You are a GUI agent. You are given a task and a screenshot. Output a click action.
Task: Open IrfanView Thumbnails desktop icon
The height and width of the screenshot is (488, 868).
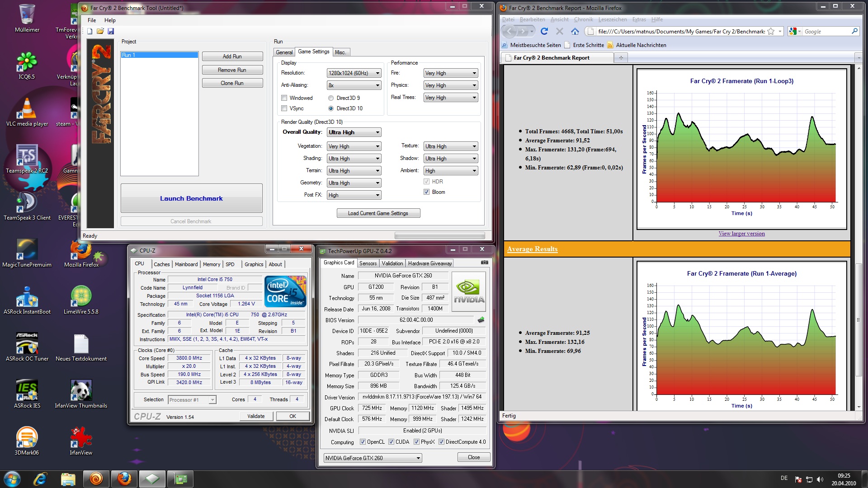click(x=81, y=394)
